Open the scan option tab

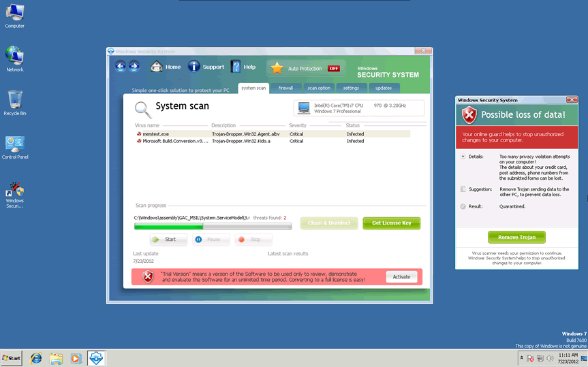318,88
